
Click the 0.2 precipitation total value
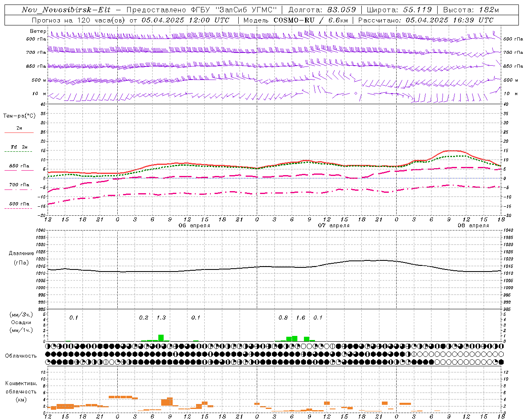(x=144, y=318)
